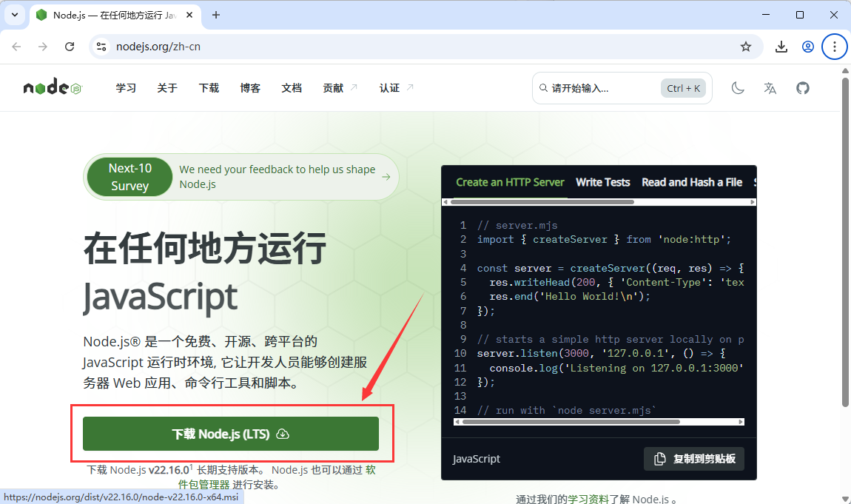Click the Node.js logo
851x504 pixels.
pos(51,87)
